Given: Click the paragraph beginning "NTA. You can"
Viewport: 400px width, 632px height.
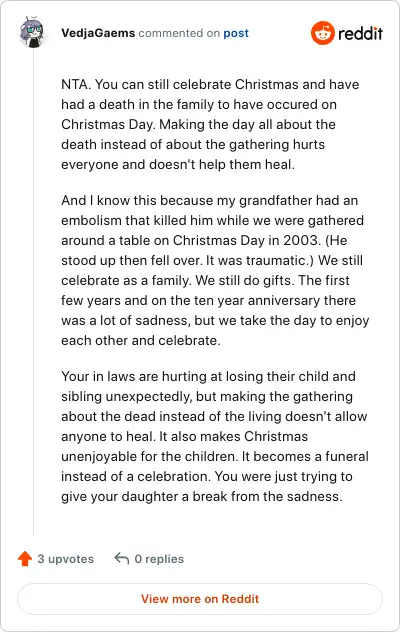Looking at the screenshot, I should coord(210,124).
